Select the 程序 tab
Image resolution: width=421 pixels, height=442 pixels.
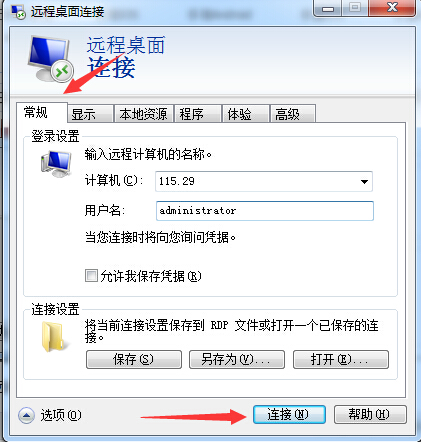coord(198,114)
